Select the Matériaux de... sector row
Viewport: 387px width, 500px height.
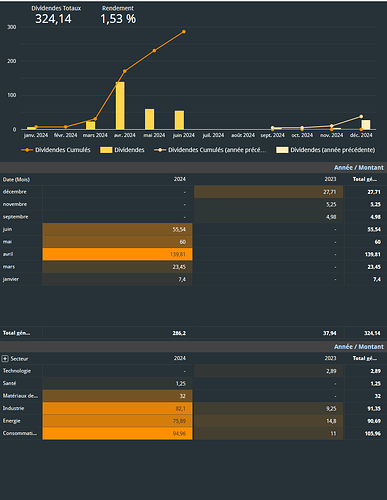click(x=20, y=396)
